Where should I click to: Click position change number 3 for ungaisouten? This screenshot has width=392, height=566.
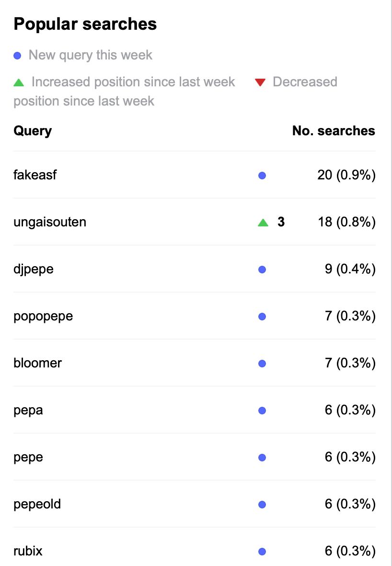281,222
